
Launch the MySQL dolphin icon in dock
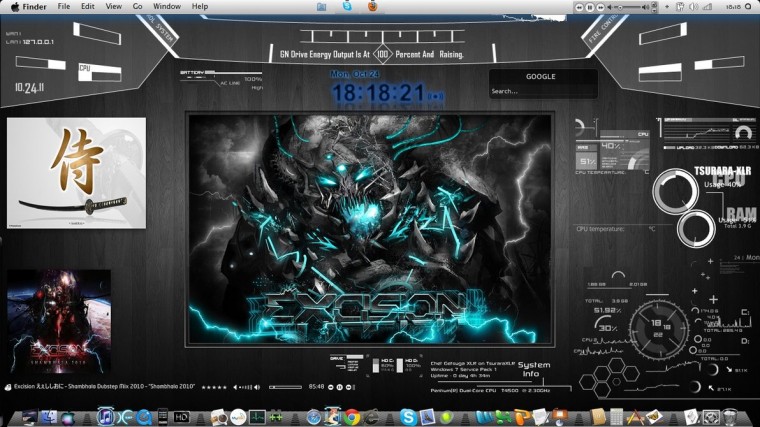(238, 417)
